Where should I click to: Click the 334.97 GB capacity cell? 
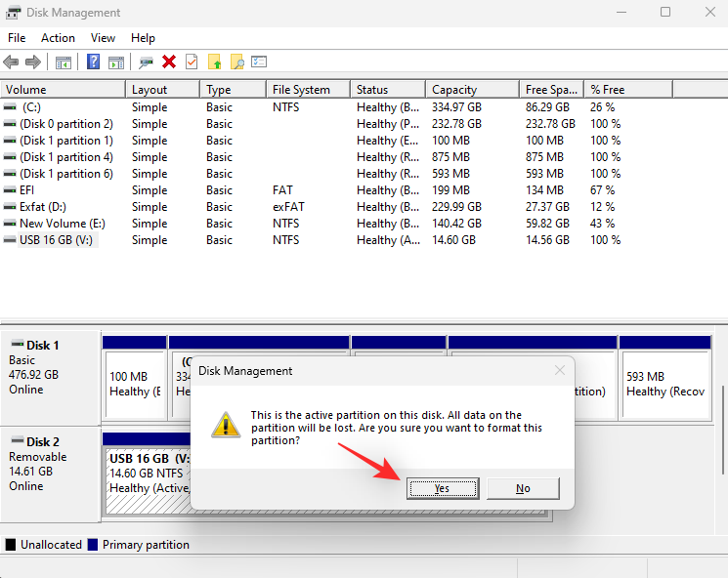(x=456, y=107)
